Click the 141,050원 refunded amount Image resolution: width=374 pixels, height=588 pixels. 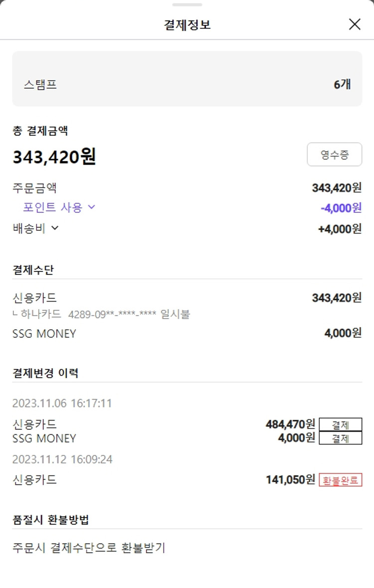[x=290, y=480]
